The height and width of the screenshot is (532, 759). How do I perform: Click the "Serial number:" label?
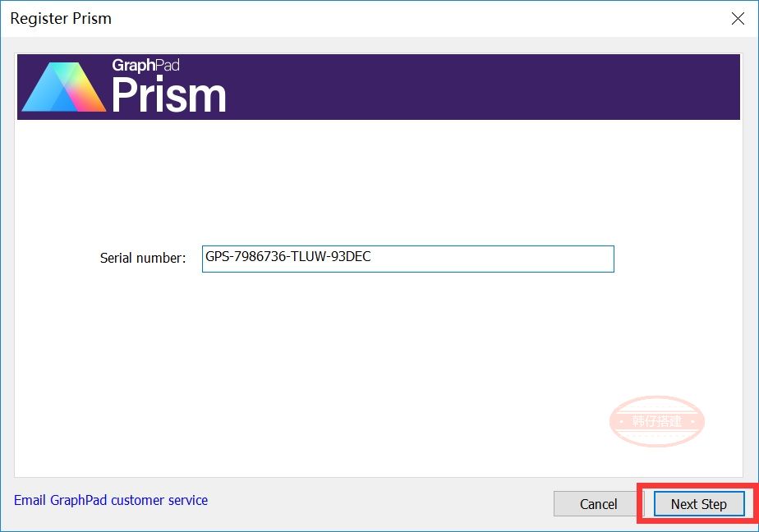[143, 259]
